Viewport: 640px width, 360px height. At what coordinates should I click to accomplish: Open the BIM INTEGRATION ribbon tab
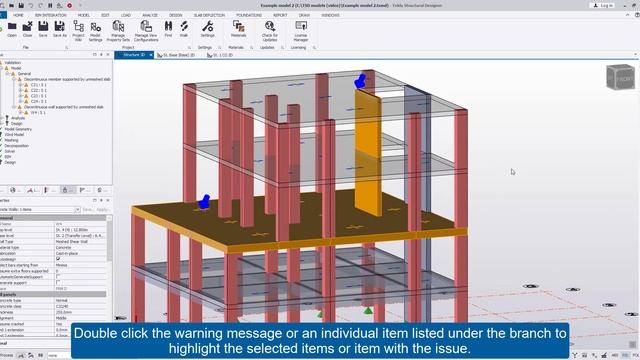51,15
